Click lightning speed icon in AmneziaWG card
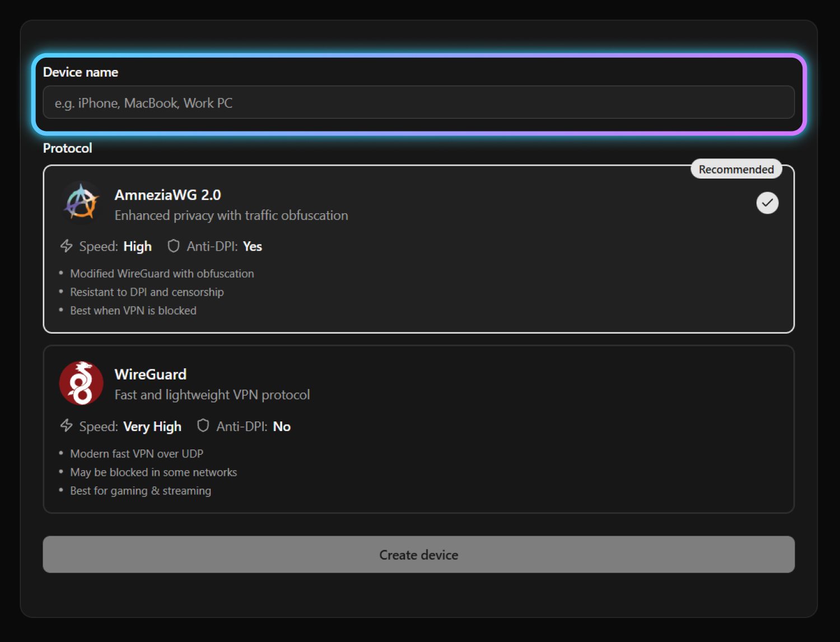840x642 pixels. 67,246
